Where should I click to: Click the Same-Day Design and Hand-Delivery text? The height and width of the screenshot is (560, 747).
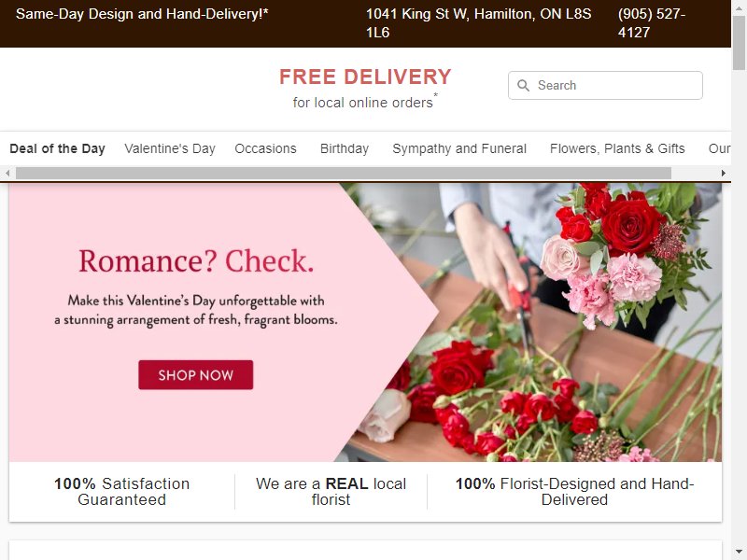[x=142, y=14]
